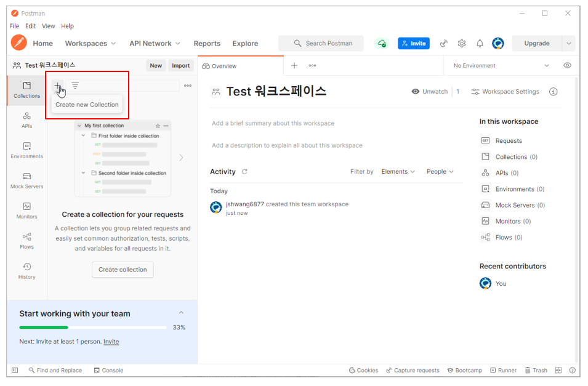The width and height of the screenshot is (588, 386).
Task: Open the help icon in status bar
Action: tap(572, 371)
